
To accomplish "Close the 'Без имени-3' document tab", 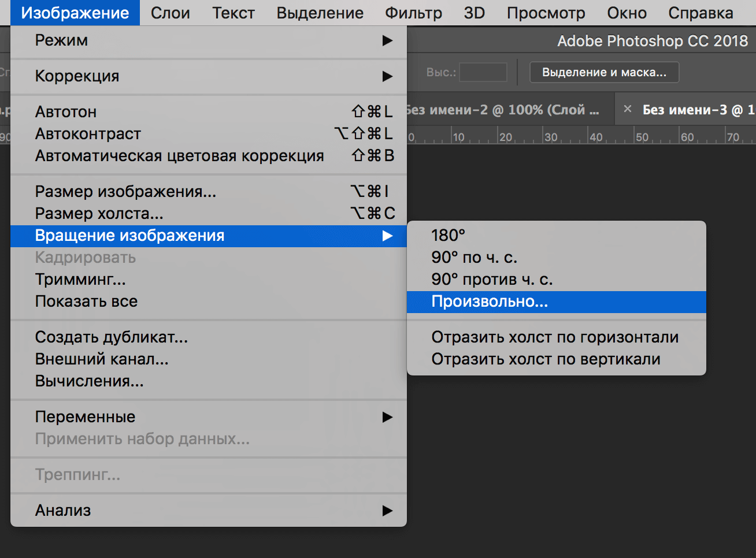I will click(x=628, y=109).
